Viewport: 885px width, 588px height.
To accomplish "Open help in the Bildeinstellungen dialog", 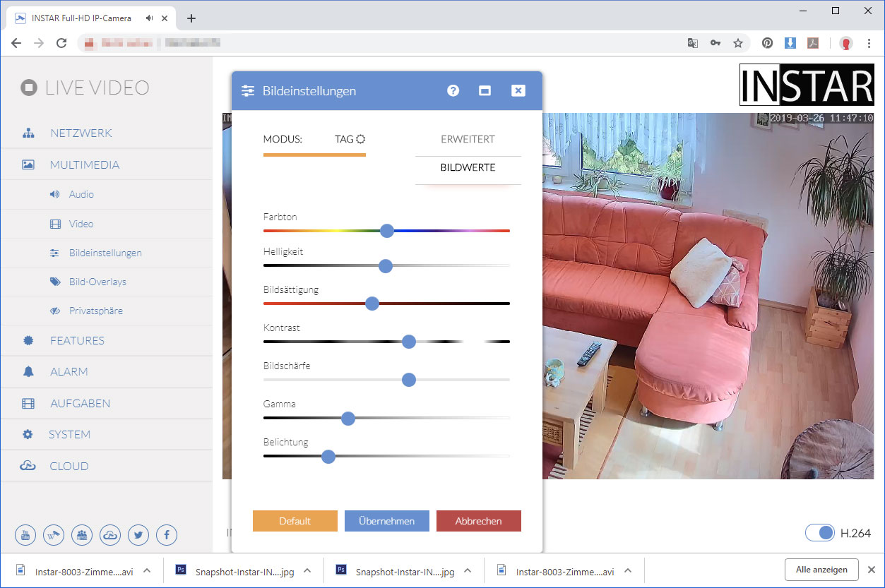I will 453,90.
